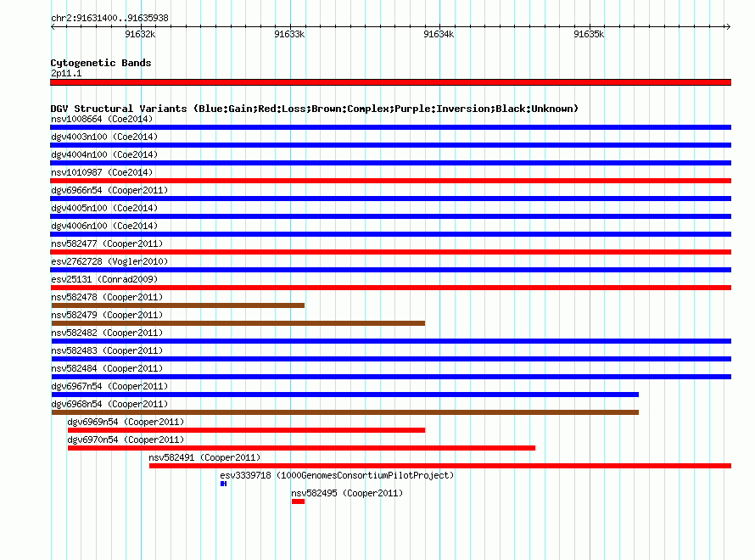This screenshot has height=560, width=755.
Task: Click the 91634k ruler mark
Action: pos(439,34)
